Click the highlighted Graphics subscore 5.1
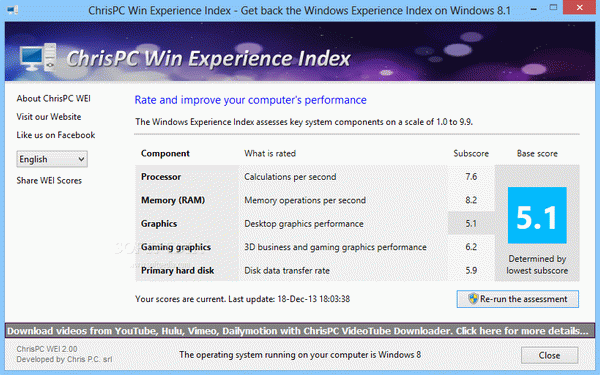 click(x=471, y=223)
